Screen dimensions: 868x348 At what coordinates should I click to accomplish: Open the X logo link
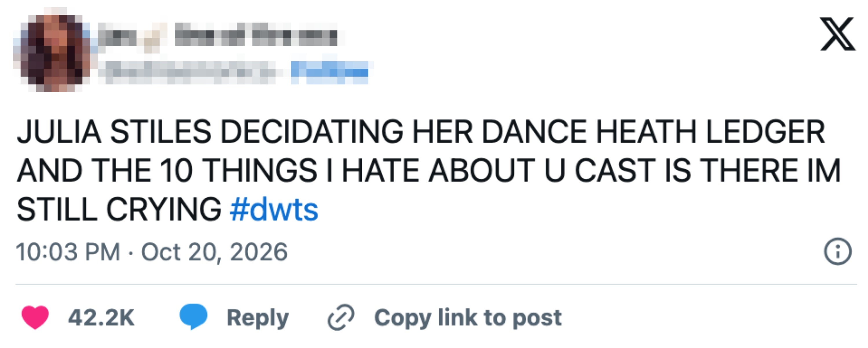[838, 34]
